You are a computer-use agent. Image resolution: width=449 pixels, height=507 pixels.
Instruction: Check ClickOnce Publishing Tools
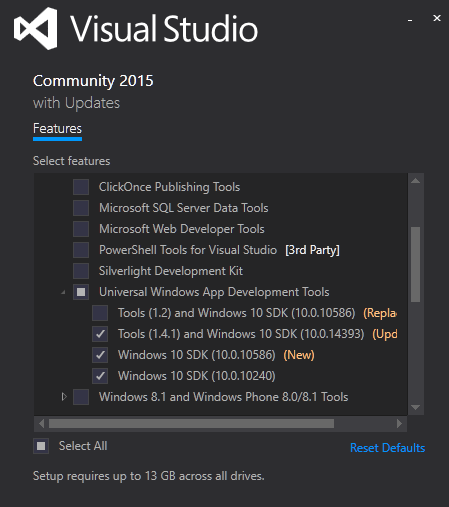[81, 187]
